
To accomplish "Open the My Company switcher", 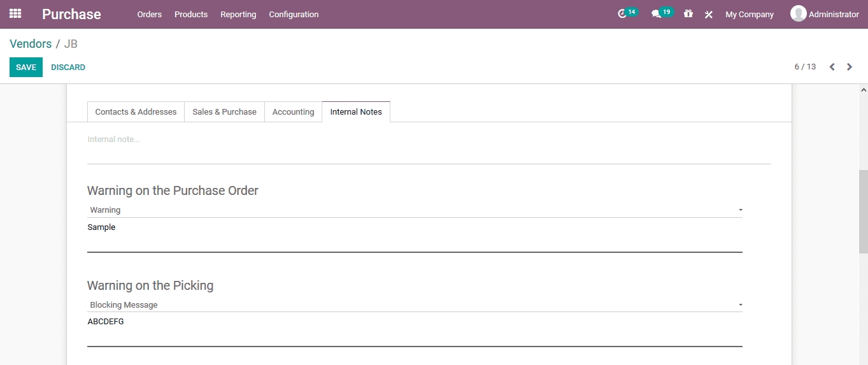I will (x=750, y=14).
